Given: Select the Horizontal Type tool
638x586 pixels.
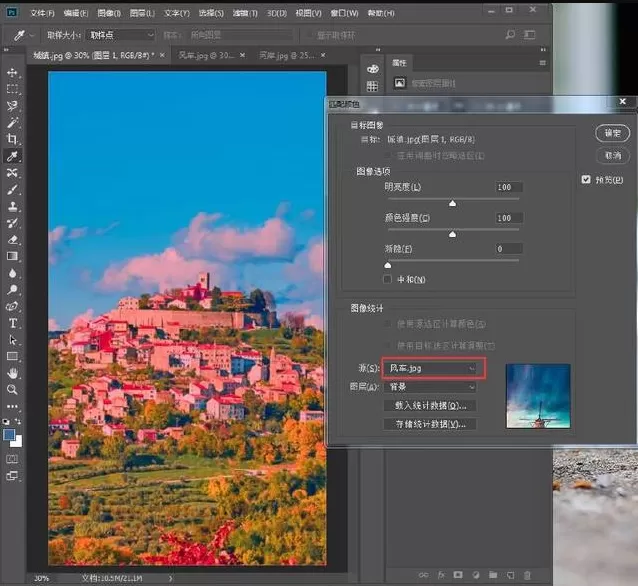Looking at the screenshot, I should point(13,323).
